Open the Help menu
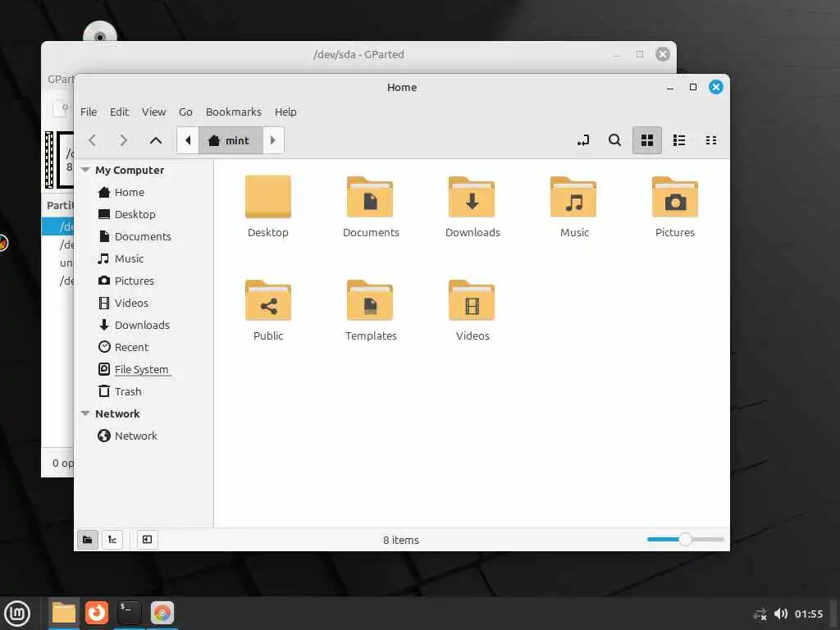The image size is (840, 630). (285, 112)
